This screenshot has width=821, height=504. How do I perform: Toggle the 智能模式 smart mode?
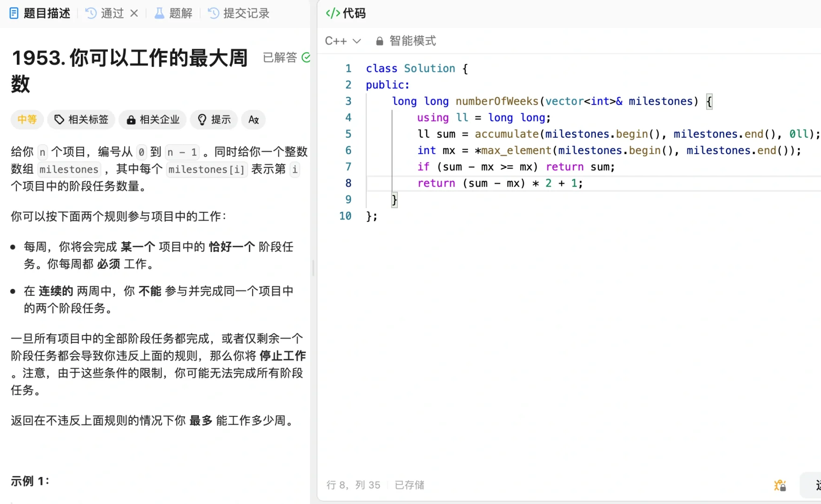[406, 41]
